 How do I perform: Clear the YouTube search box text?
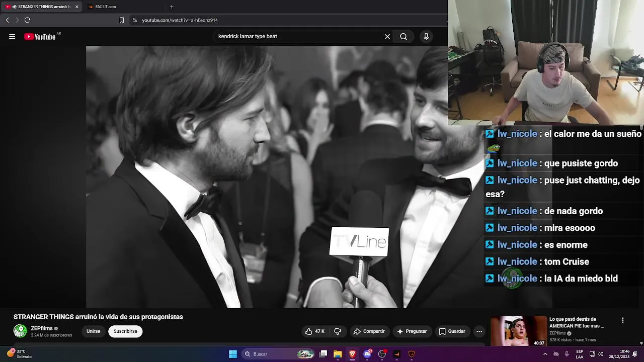click(387, 37)
